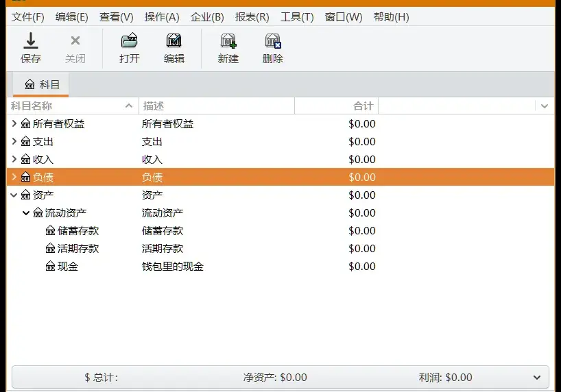Expand the 所有者权益 account tree
The width and height of the screenshot is (561, 392).
coord(14,124)
